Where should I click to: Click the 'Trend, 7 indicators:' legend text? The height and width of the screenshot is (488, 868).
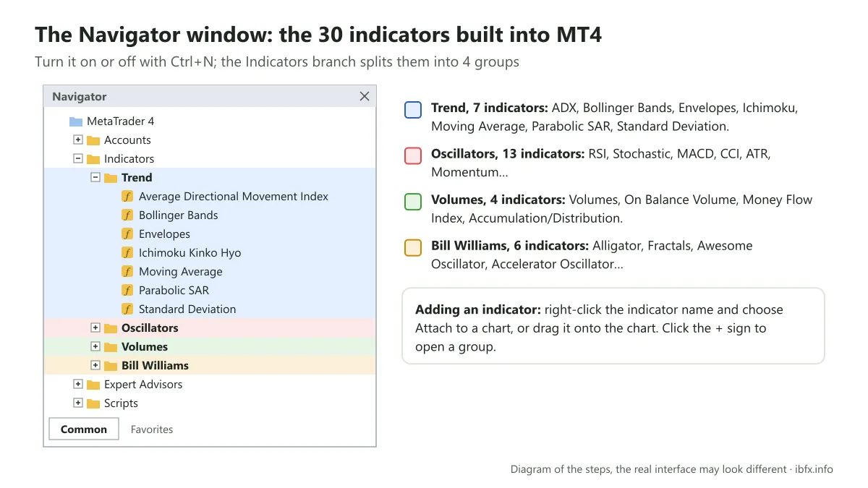point(490,108)
